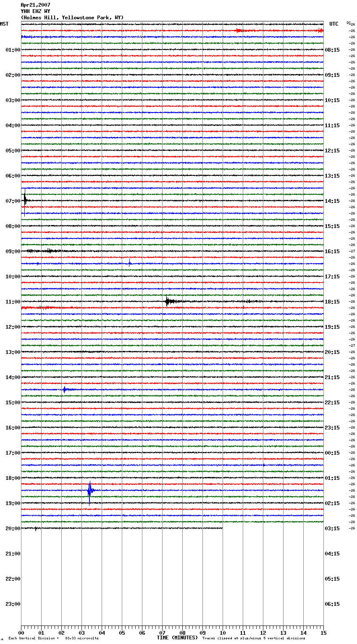Click the 13:00 MST time label
This screenshot has height=644, width=357.
(x=13, y=352)
